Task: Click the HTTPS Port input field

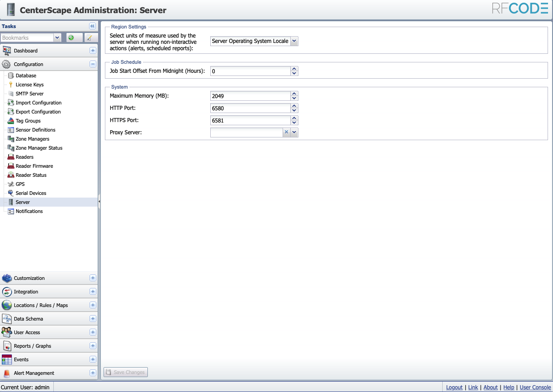Action: coord(250,120)
